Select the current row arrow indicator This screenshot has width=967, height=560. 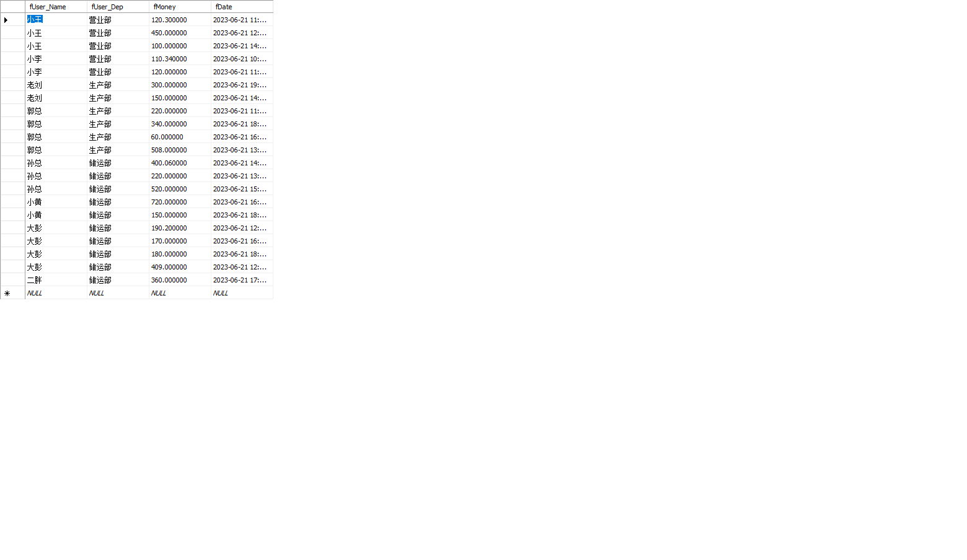[x=6, y=20]
